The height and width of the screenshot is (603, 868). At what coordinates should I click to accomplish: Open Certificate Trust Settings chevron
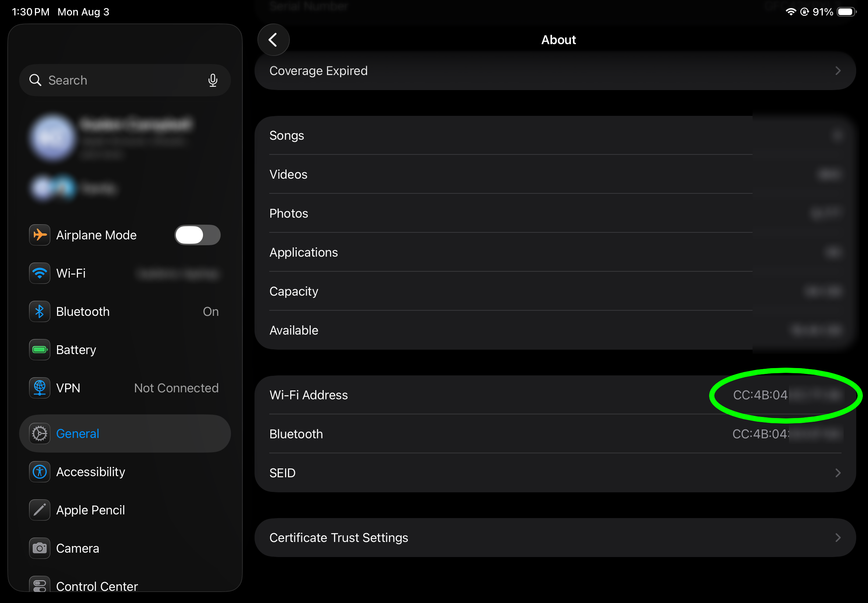[x=838, y=537]
